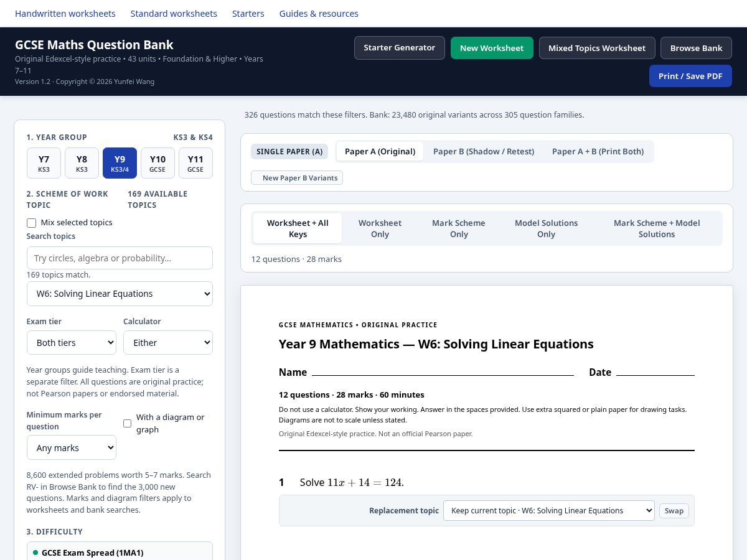
Task: Select Y8 year group
Action: pyautogui.click(x=82, y=163)
